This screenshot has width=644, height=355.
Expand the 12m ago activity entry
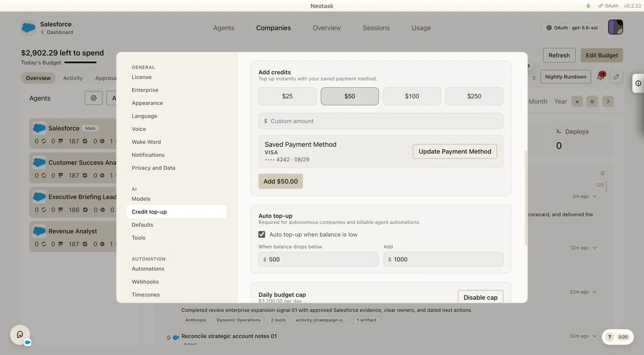(x=595, y=248)
